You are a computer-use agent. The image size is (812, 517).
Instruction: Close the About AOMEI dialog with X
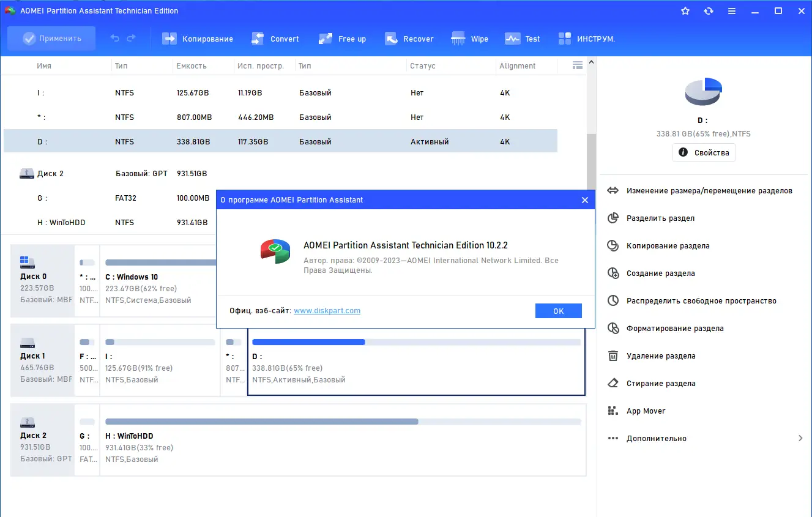click(x=584, y=200)
